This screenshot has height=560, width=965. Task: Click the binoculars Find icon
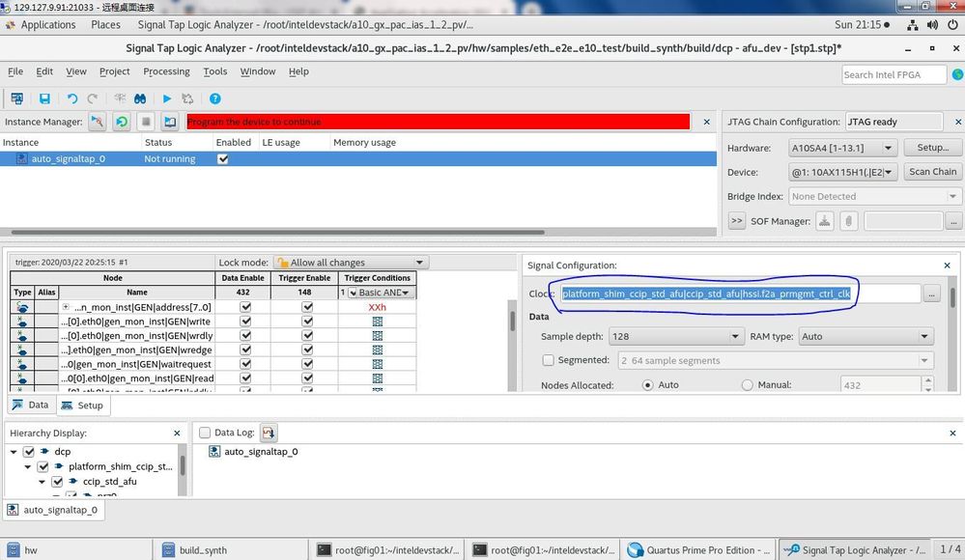tap(140, 98)
